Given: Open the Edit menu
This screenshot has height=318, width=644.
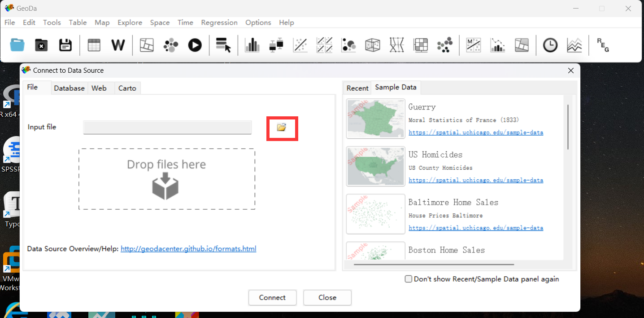Looking at the screenshot, I should coord(29,22).
